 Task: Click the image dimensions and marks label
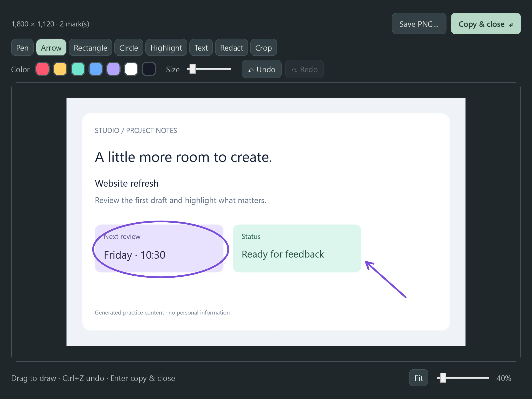(x=50, y=24)
